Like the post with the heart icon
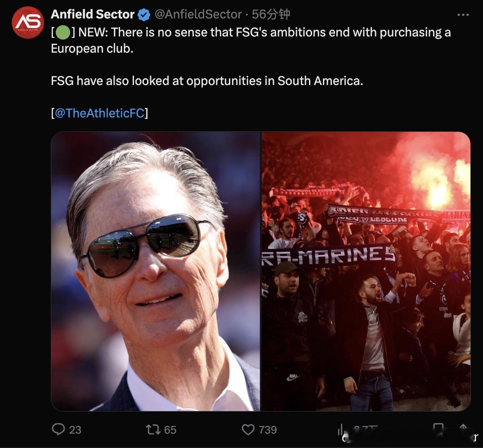The height and width of the screenshot is (448, 483). click(x=248, y=429)
